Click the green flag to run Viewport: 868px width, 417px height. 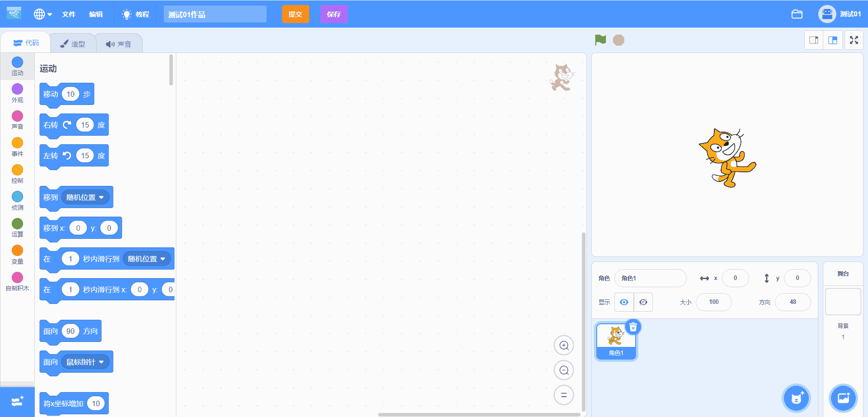click(x=600, y=40)
